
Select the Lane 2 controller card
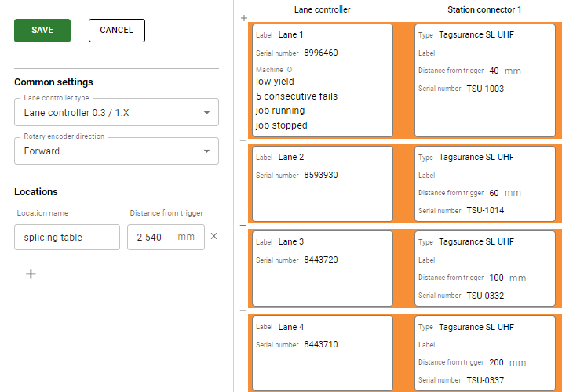point(323,184)
